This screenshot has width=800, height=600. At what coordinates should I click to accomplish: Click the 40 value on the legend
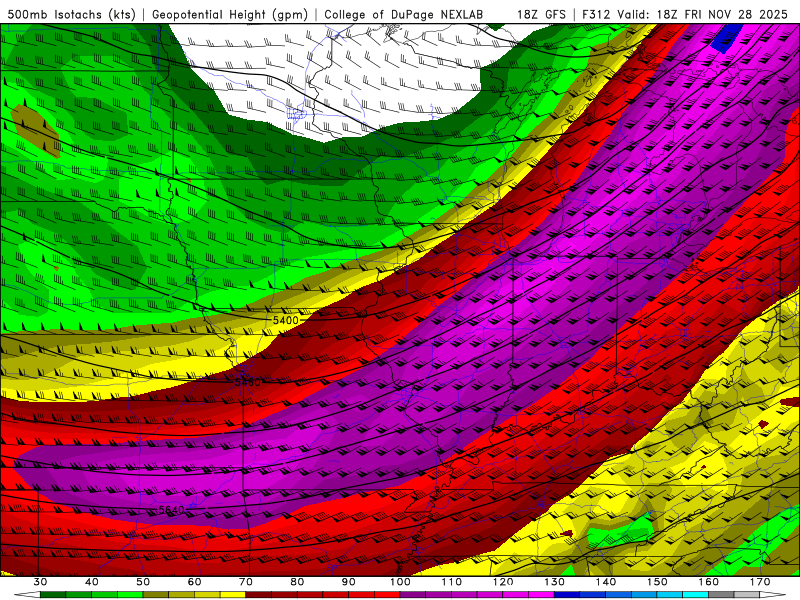[x=92, y=582]
